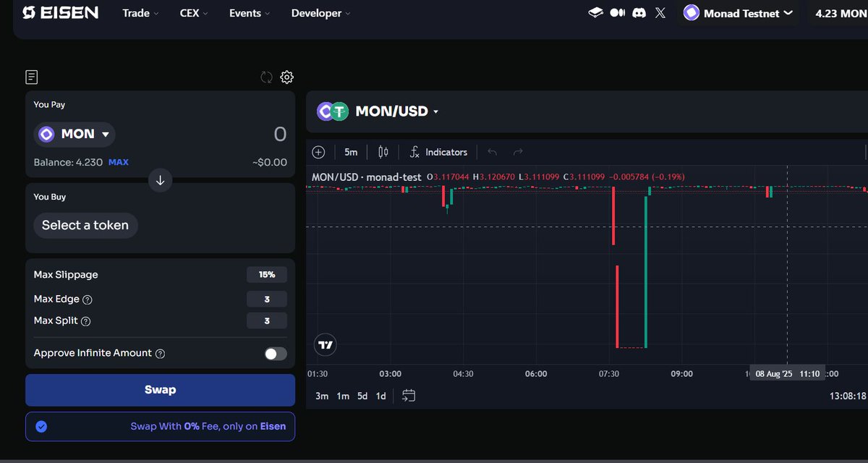Click the refresh quote icon
Screen dimensions: 868x463
click(267, 77)
